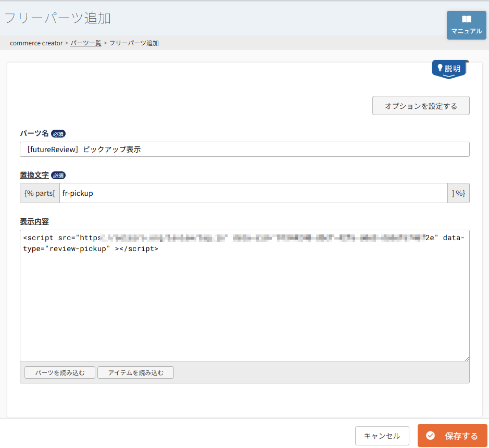Click the 必須 badge next to パーツ名
This screenshot has width=489, height=448.
click(x=58, y=134)
